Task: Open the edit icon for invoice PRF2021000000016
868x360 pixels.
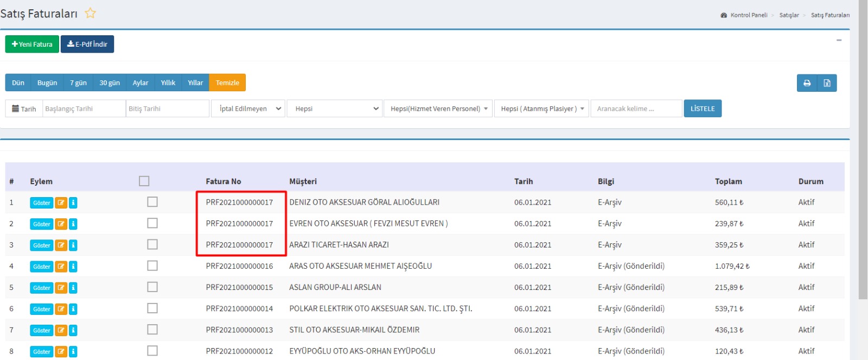Action: click(x=61, y=267)
